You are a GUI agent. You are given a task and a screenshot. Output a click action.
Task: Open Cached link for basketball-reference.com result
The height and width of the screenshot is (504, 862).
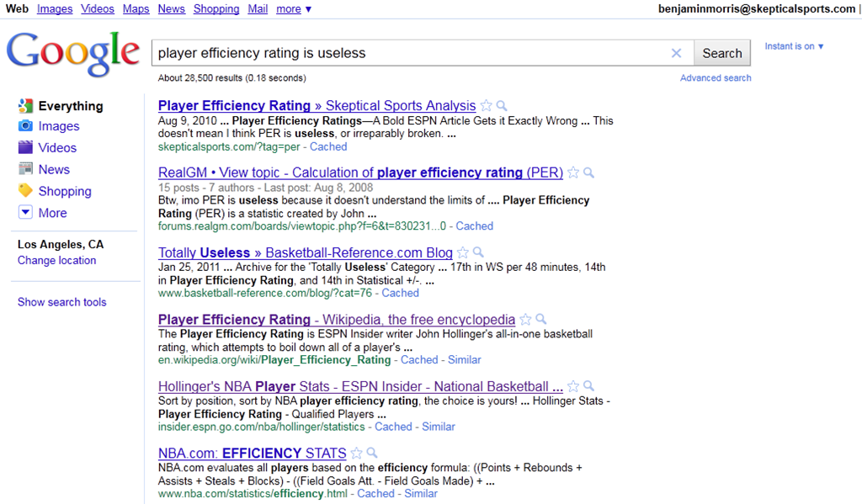click(400, 293)
